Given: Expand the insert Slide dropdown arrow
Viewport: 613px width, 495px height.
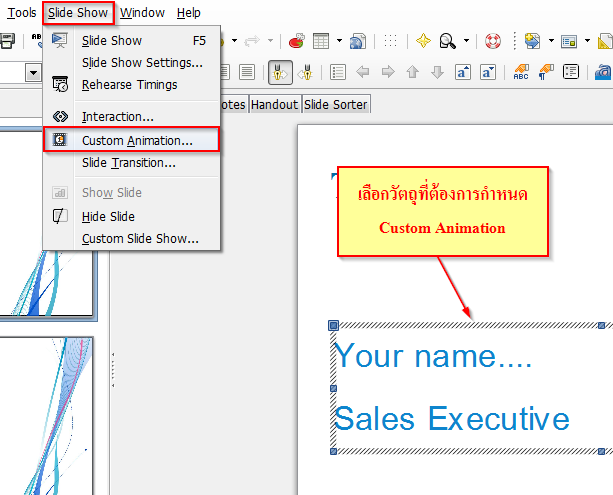Looking at the screenshot, I should (551, 41).
